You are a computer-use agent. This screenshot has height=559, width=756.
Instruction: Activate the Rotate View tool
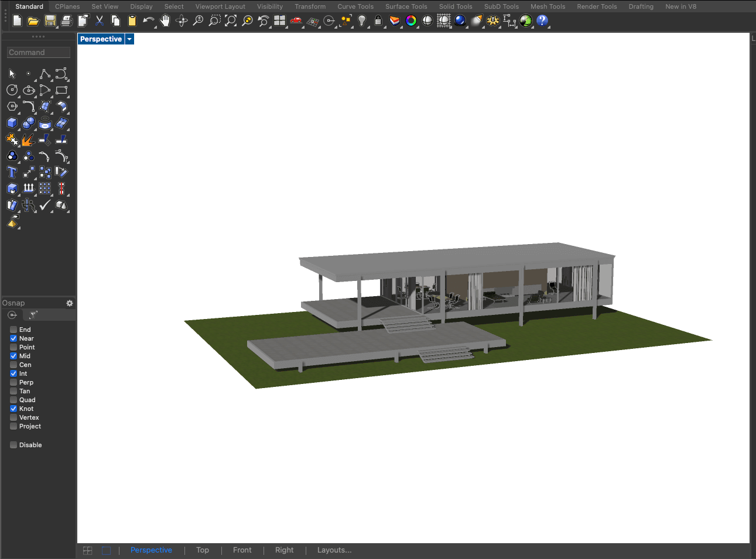(182, 21)
